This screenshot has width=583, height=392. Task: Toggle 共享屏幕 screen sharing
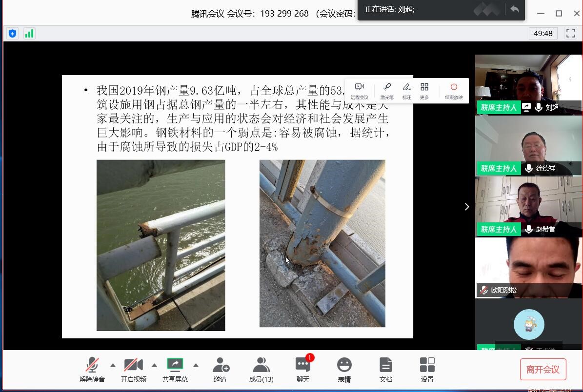pos(175,370)
